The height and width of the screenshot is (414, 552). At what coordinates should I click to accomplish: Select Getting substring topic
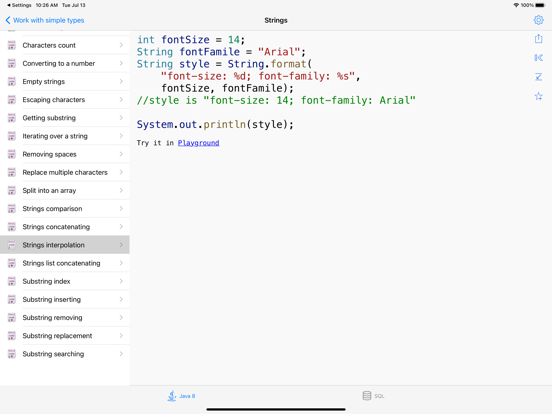65,118
